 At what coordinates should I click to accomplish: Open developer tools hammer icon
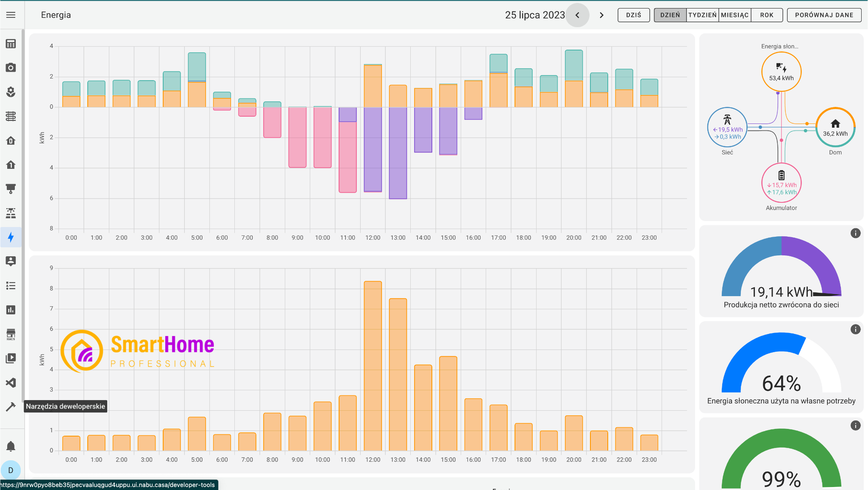point(11,406)
